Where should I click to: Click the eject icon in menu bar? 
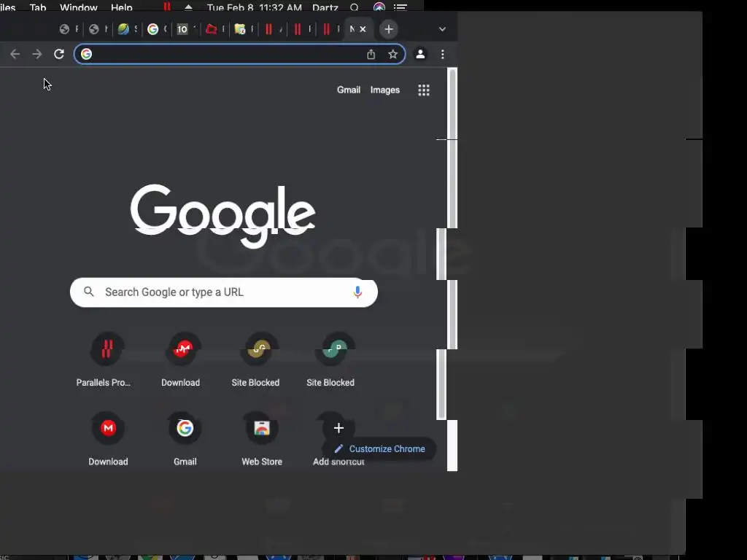point(189,7)
